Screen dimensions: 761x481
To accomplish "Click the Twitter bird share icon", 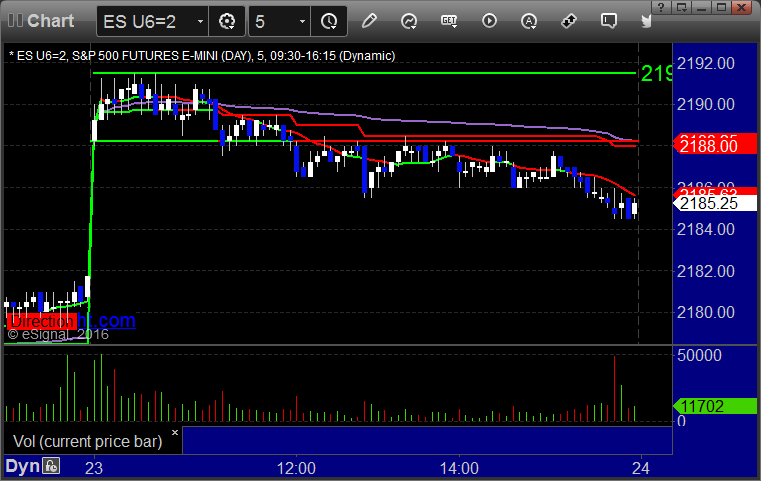I will pyautogui.click(x=646, y=21).
